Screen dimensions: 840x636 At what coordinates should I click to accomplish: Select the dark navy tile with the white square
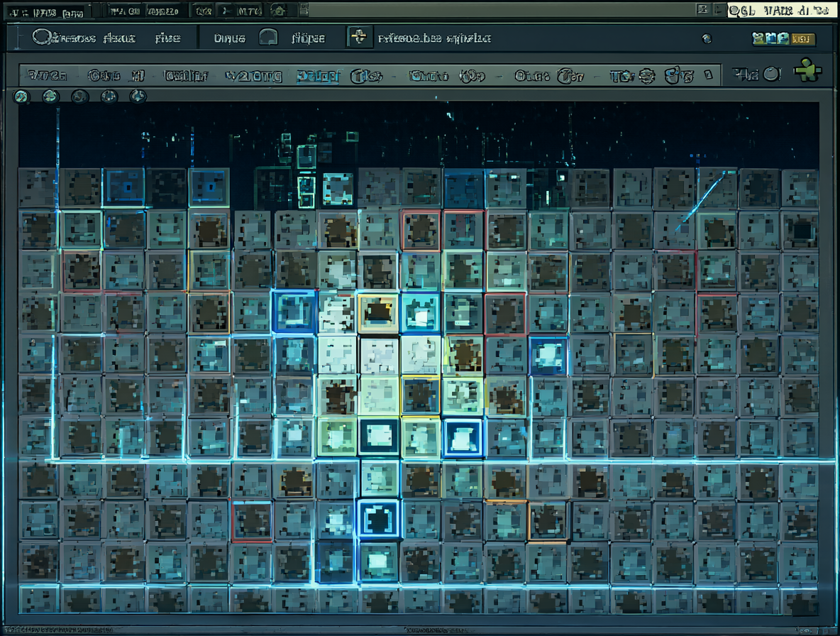click(x=379, y=436)
